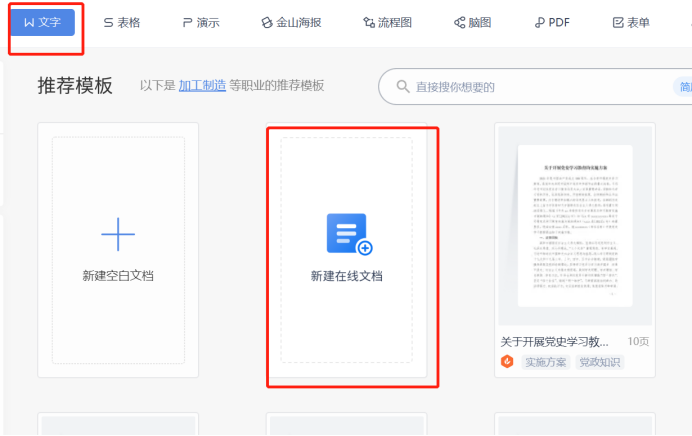Screen dimensions: 692x436
Task: Click the 10页 page count label
Action: click(x=638, y=342)
